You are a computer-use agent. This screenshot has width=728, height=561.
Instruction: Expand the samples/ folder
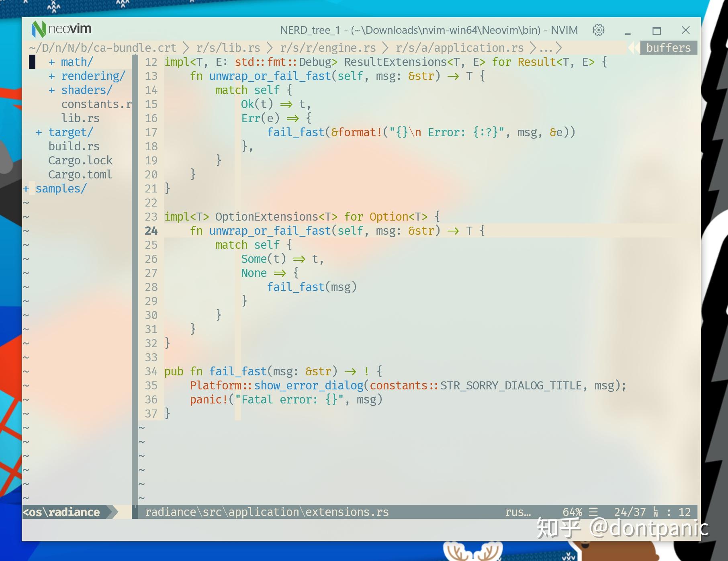pyautogui.click(x=26, y=189)
